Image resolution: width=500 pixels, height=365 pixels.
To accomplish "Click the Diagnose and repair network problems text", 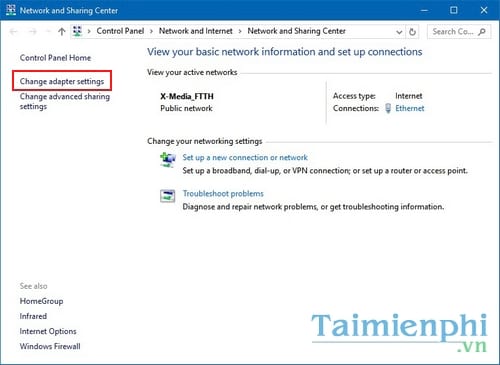I will [313, 207].
